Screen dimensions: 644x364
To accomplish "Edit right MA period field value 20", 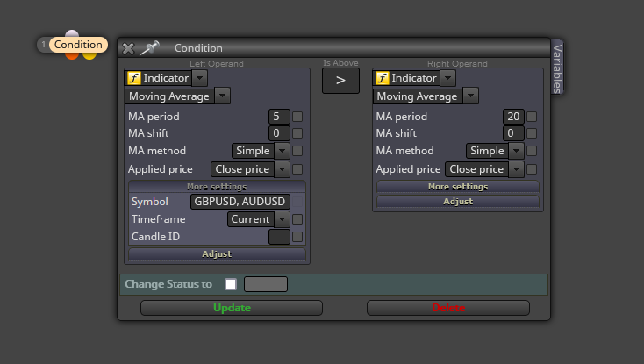I will (513, 117).
